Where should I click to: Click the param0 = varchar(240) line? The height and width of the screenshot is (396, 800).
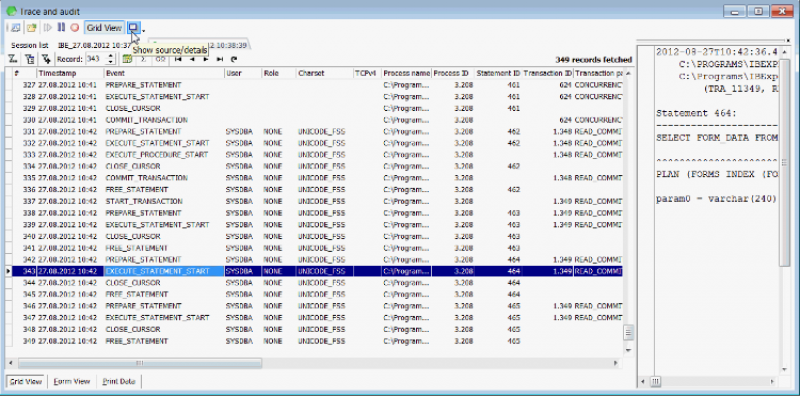[x=716, y=199]
